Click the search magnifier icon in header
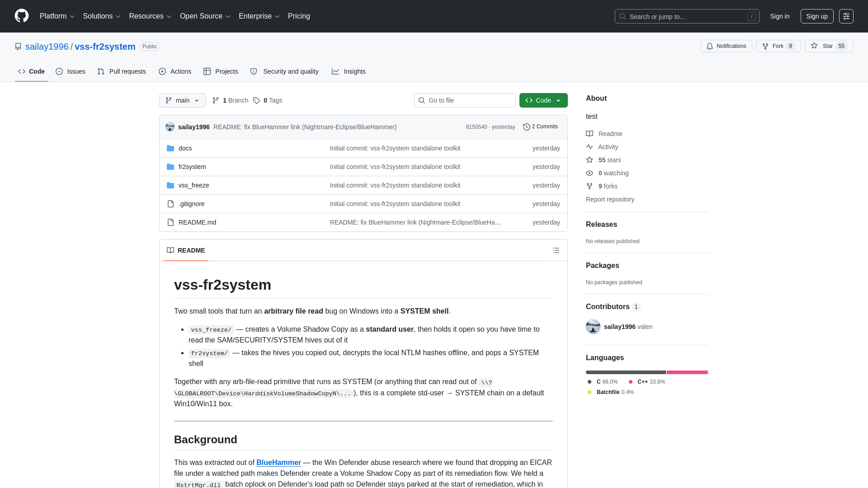This screenshot has height=488, width=868. (x=623, y=16)
